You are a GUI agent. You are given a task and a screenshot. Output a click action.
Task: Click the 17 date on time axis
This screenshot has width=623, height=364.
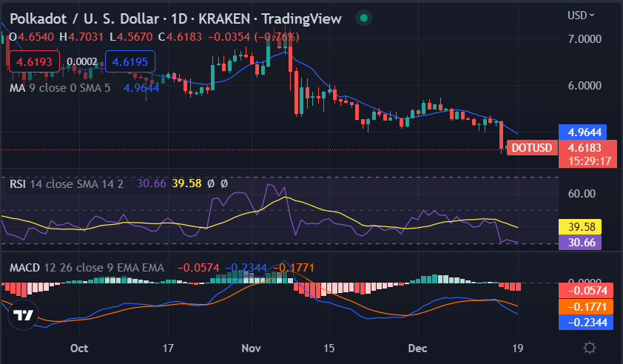coord(168,348)
